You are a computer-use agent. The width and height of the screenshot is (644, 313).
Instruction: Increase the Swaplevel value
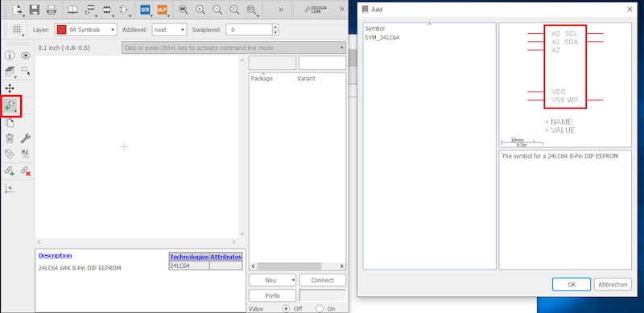pos(275,27)
